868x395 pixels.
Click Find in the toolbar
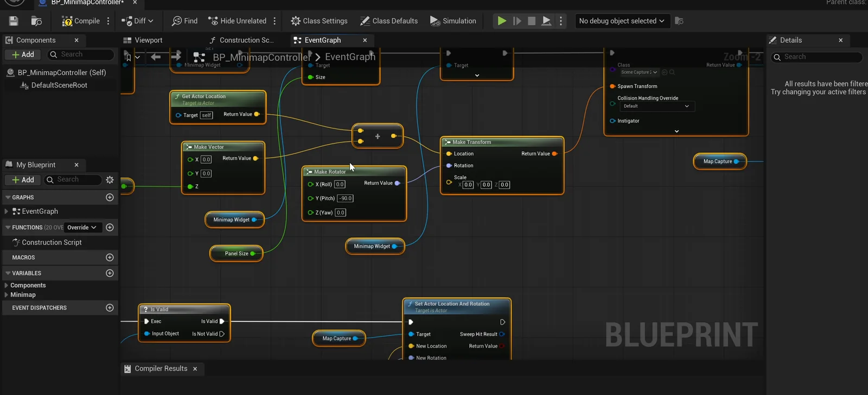pyautogui.click(x=184, y=21)
